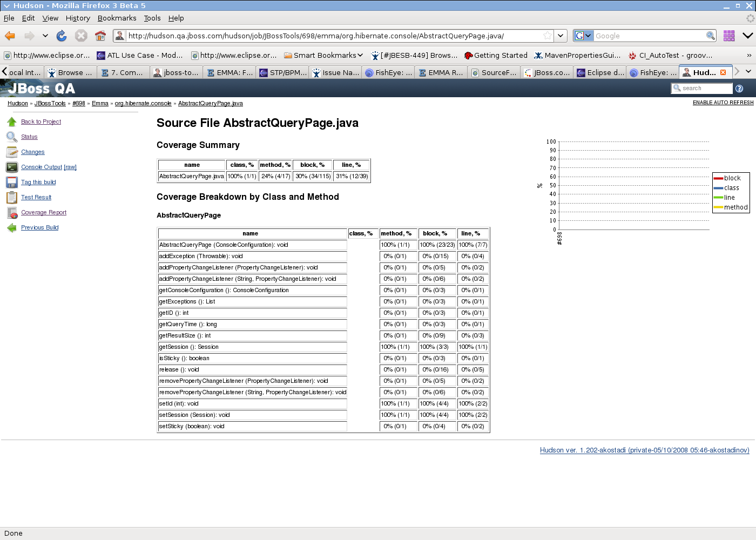Open the org.hibernate.console breadcrumb link

143,103
